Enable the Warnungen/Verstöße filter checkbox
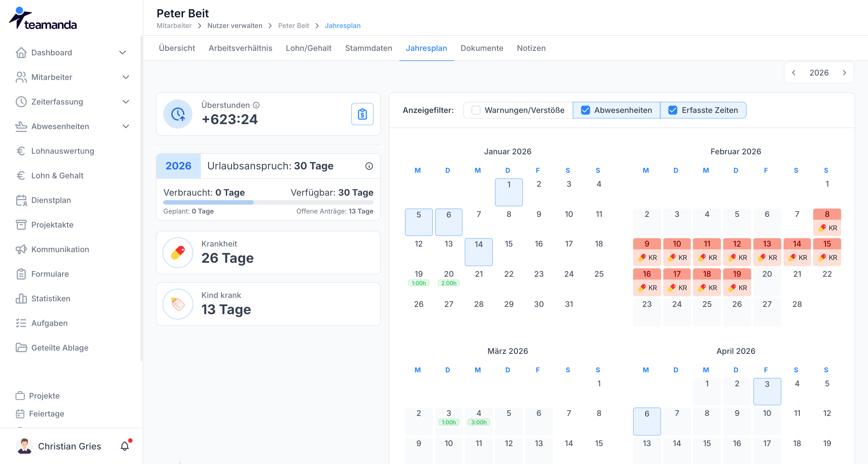868x464 pixels. (476, 110)
